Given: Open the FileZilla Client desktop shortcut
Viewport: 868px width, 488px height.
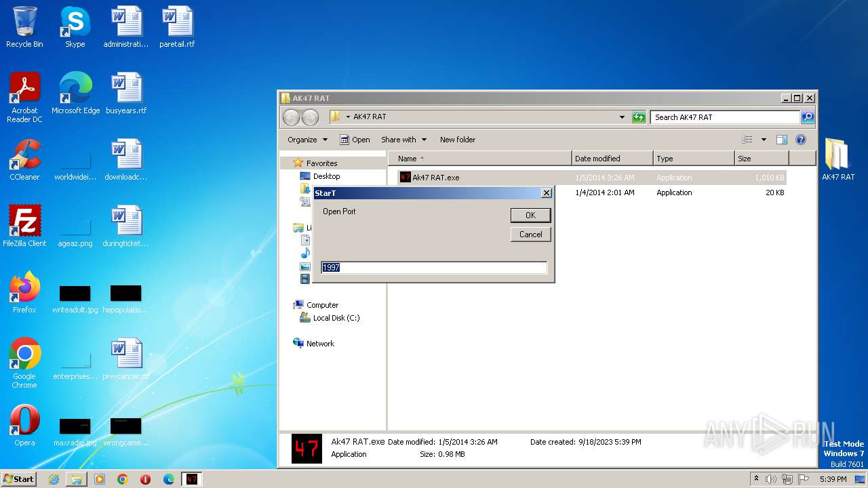Looking at the screenshot, I should [24, 226].
